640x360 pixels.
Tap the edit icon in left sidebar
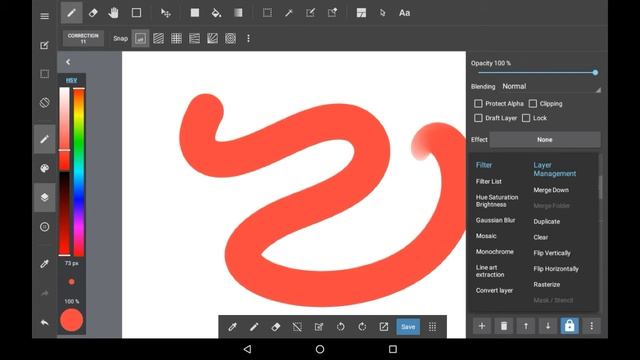(x=44, y=45)
